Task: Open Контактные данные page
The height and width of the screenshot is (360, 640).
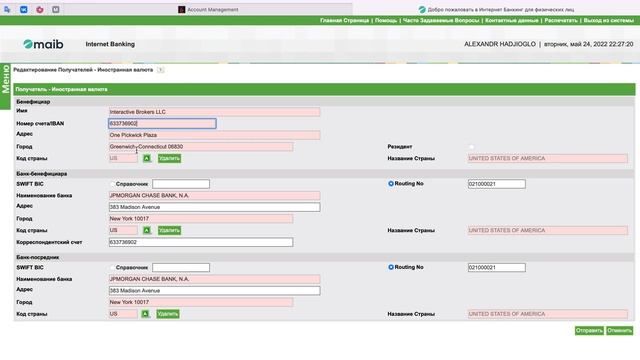Action: click(511, 20)
